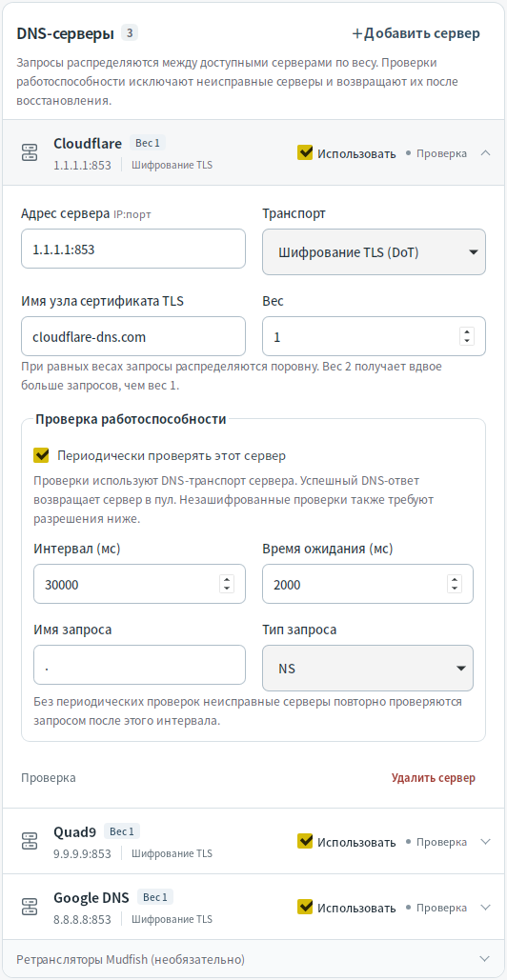
Task: Click Проверка below the health check box
Action: pyautogui.click(x=49, y=778)
